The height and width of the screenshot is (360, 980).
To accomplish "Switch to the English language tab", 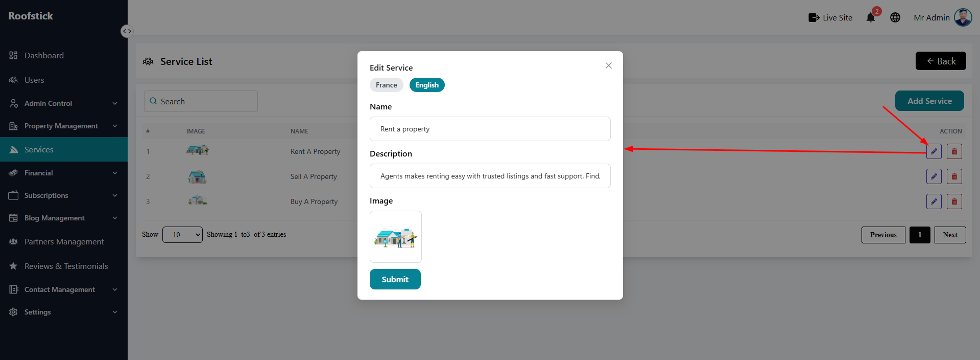I will click(427, 85).
